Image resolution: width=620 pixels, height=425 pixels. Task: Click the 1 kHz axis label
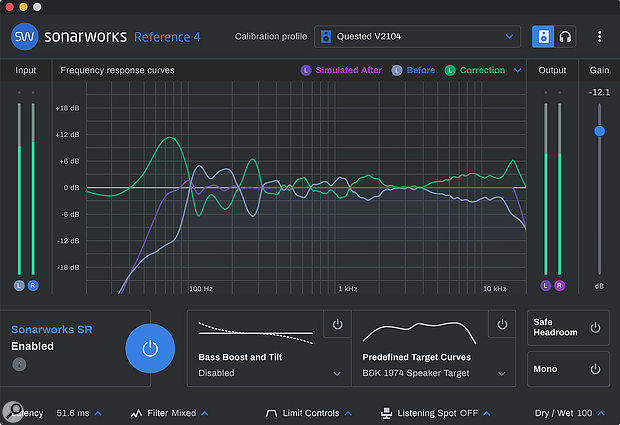(x=348, y=289)
